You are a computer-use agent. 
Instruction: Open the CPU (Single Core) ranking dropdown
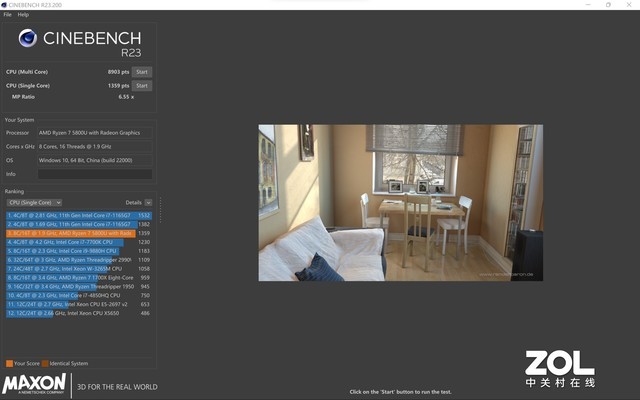point(34,202)
